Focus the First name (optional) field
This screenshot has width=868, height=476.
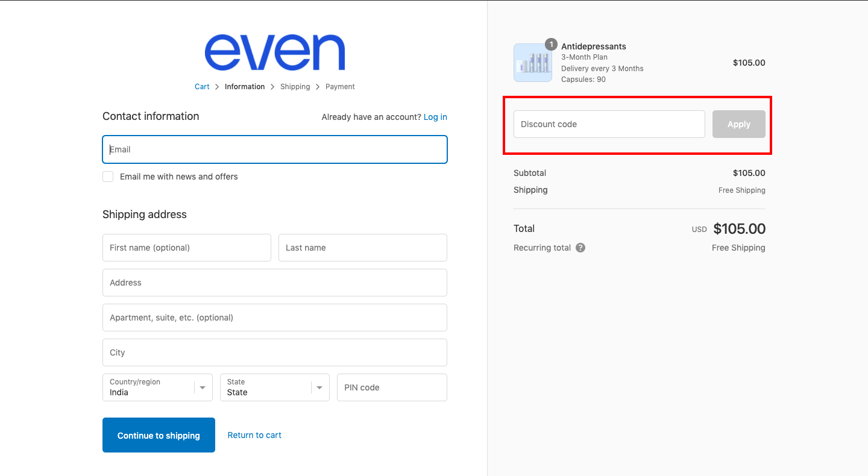187,248
